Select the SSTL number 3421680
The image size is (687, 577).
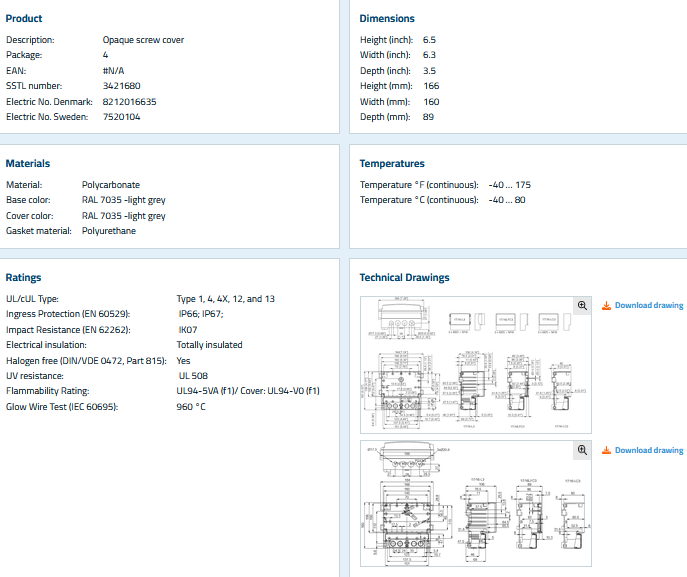(122, 86)
